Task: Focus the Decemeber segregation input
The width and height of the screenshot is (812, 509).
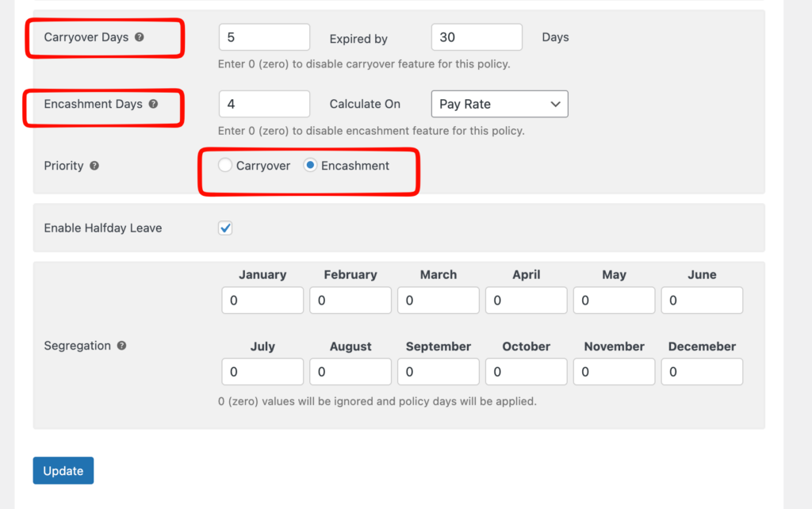Action: 702,372
